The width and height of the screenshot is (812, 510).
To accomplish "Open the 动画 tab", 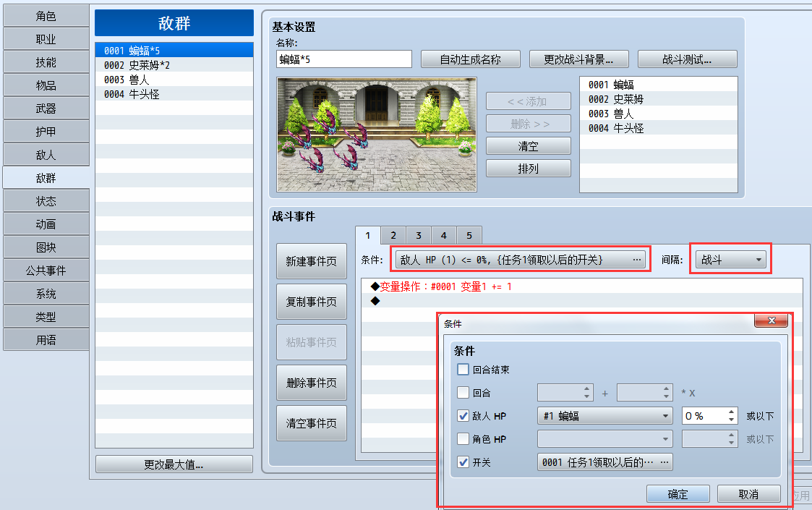I will [46, 224].
